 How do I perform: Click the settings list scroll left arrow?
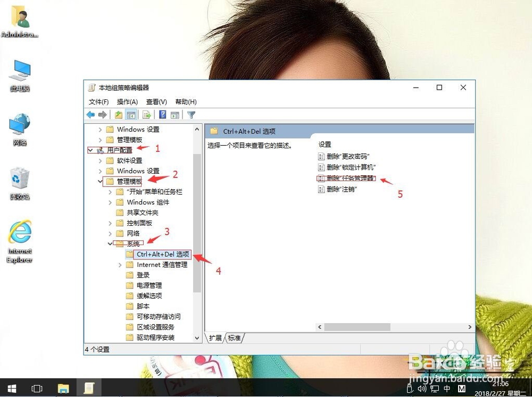coord(320,327)
